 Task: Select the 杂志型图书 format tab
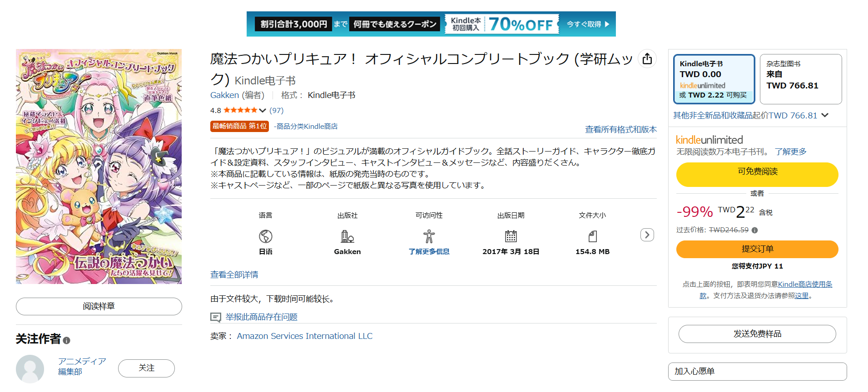[x=801, y=79]
